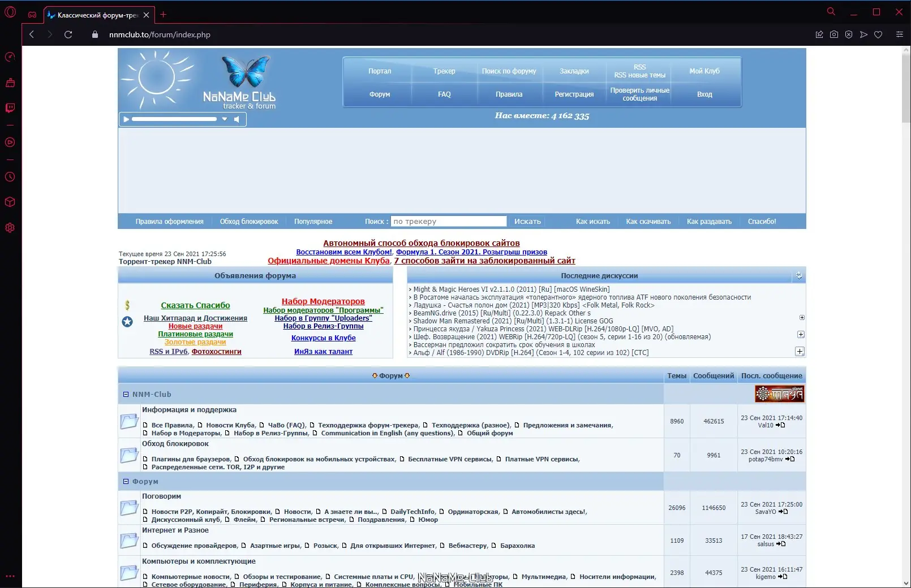
Task: Go to last post by Val10
Action: point(781,425)
